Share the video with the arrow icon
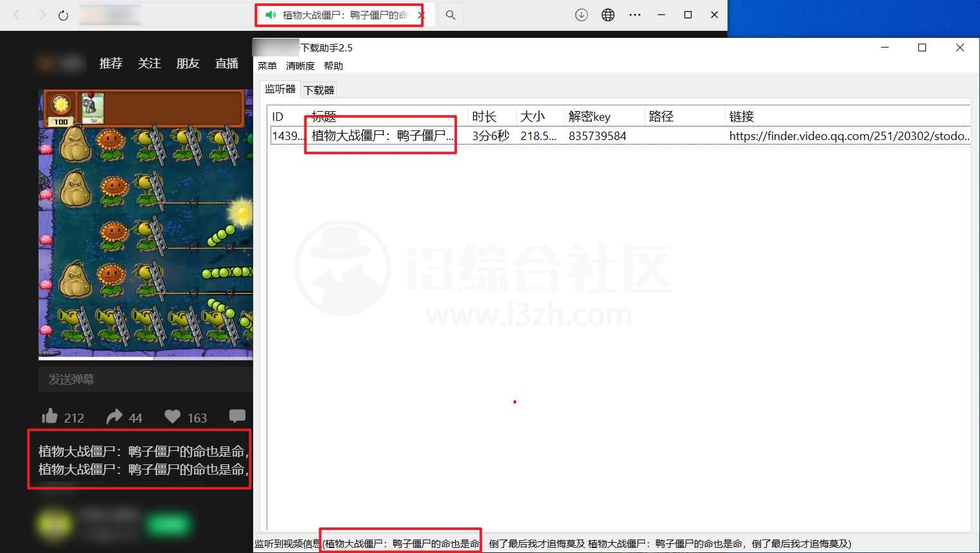Viewport: 980px width, 553px height. point(114,416)
